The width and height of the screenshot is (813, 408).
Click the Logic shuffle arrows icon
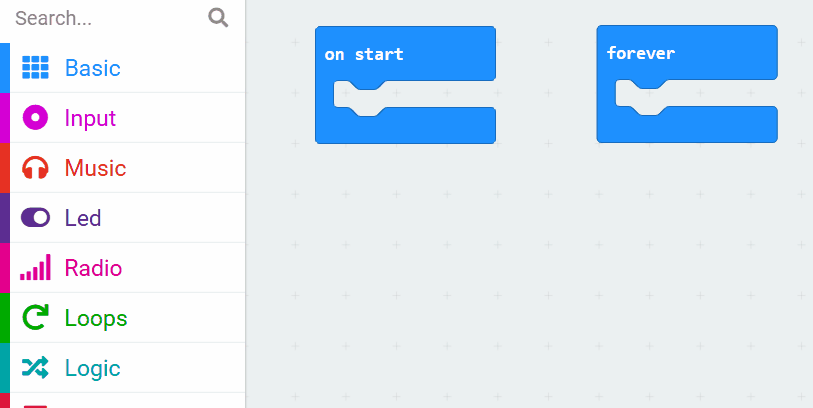(x=35, y=368)
